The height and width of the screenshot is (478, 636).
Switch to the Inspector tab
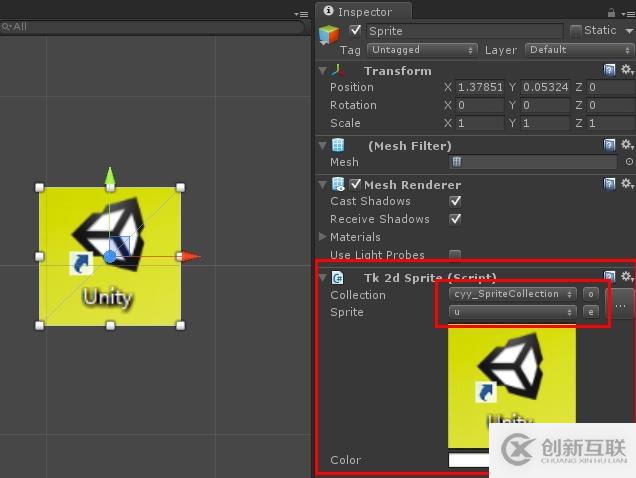363,11
